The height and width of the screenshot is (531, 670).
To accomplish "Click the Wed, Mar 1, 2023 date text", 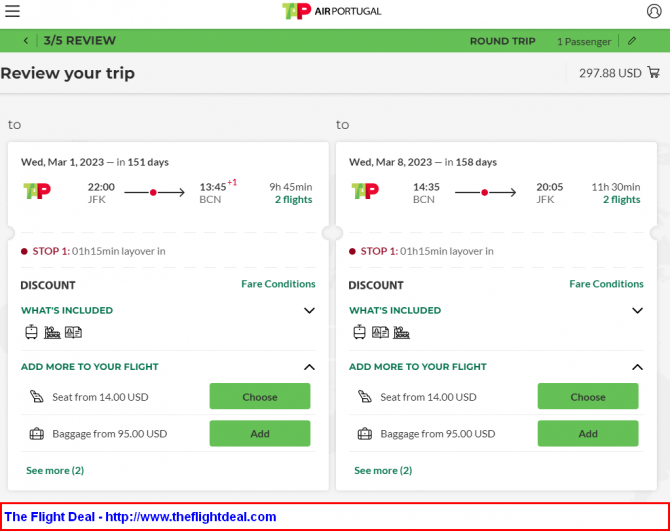I will point(62,162).
